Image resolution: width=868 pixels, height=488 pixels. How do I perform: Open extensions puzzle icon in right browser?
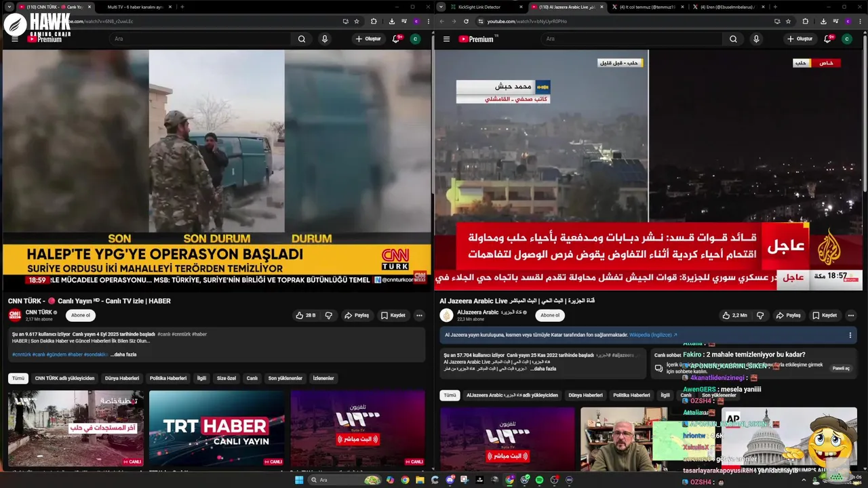(x=805, y=21)
